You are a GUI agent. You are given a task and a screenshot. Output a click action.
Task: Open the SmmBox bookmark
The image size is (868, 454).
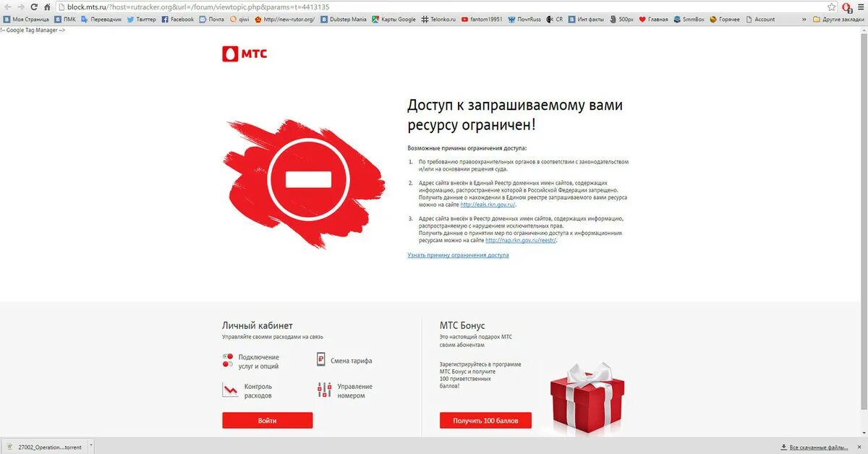click(x=689, y=20)
